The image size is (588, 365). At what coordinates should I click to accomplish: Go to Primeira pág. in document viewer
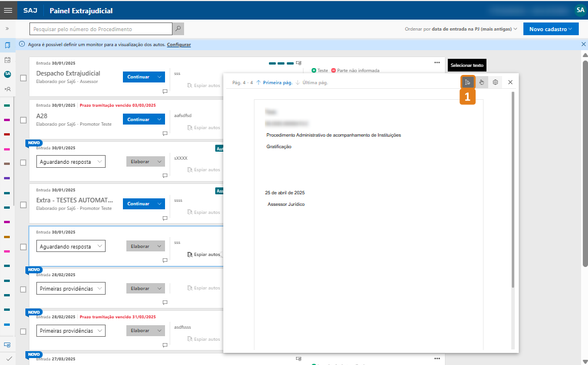274,82
